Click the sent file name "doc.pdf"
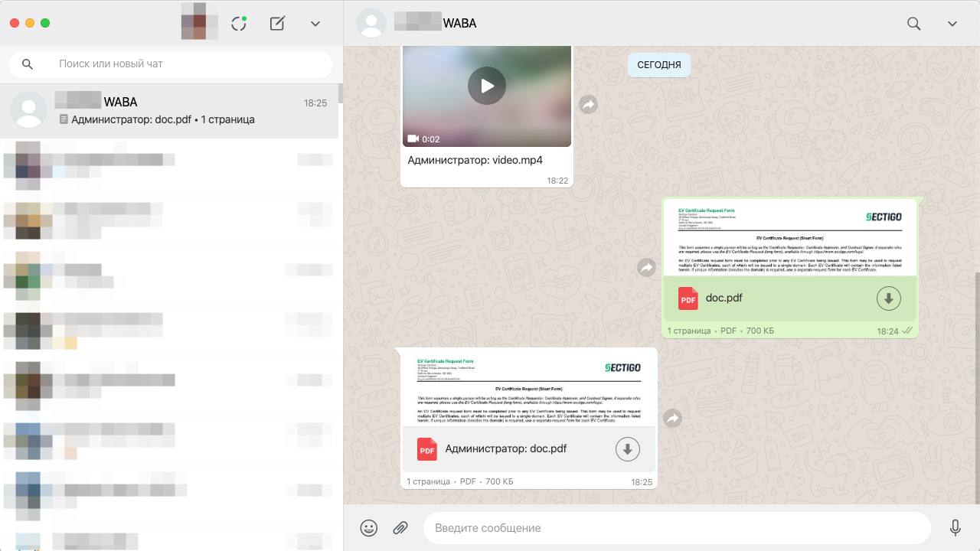Screen dimensions: 980x551 pyautogui.click(x=724, y=298)
